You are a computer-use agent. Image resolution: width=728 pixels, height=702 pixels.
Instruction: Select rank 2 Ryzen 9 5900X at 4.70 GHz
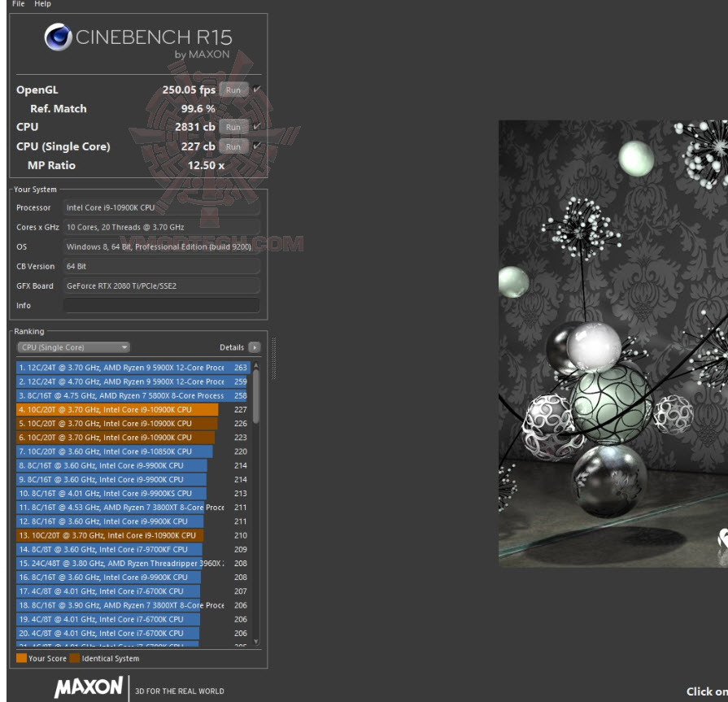(x=133, y=382)
